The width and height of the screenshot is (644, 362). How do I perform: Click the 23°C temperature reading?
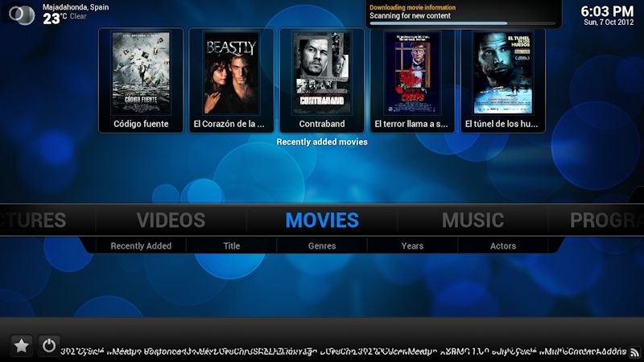pyautogui.click(x=55, y=18)
